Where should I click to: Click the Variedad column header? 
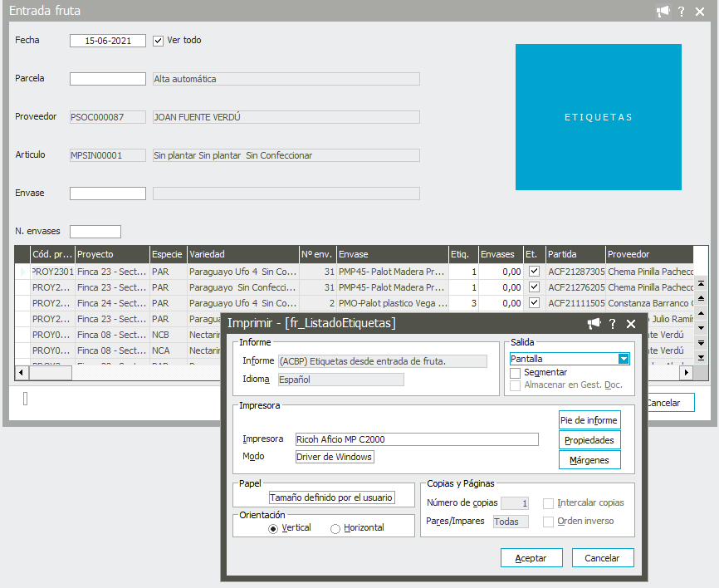(242, 254)
